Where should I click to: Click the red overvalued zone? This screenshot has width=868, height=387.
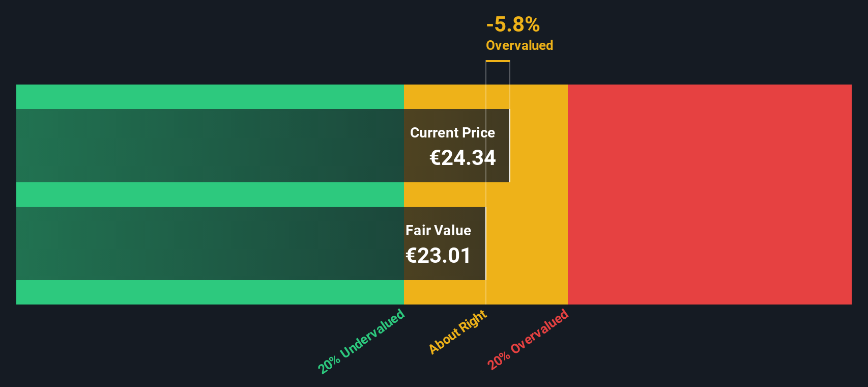pyautogui.click(x=709, y=195)
